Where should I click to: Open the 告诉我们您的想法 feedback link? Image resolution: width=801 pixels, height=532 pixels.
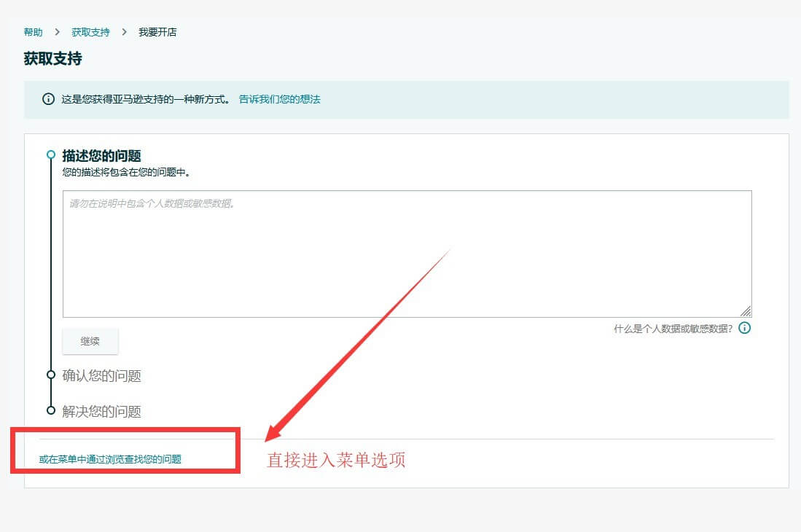pos(279,99)
